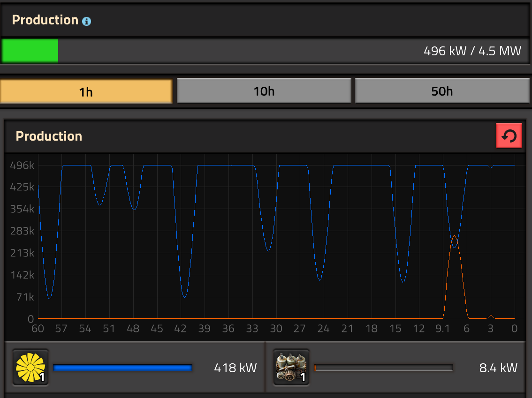Click the circular arrow undo icon

point(509,135)
